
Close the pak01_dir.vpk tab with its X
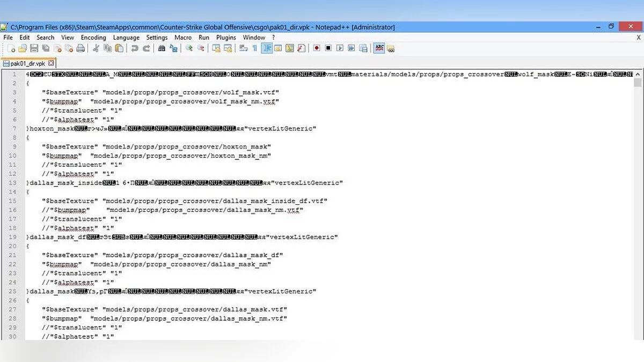(52, 63)
